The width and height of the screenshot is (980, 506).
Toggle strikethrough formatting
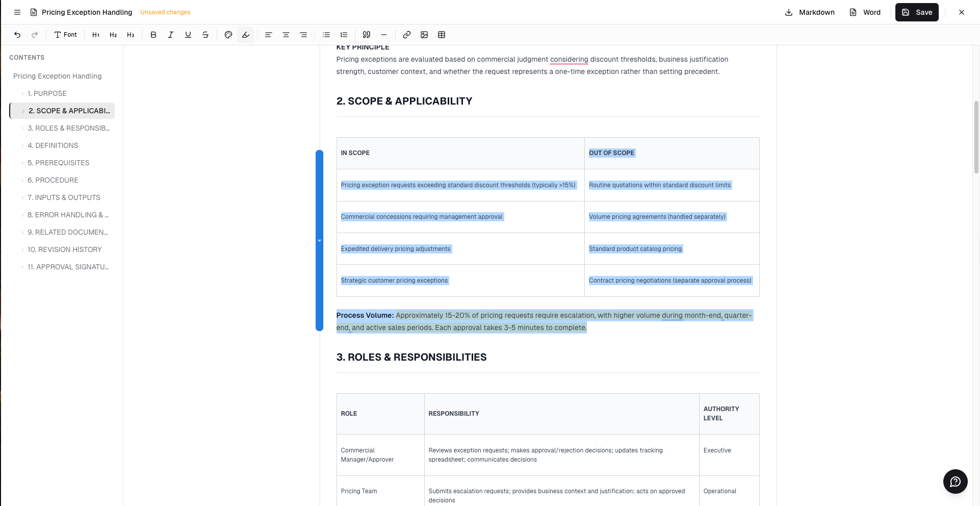pyautogui.click(x=205, y=35)
